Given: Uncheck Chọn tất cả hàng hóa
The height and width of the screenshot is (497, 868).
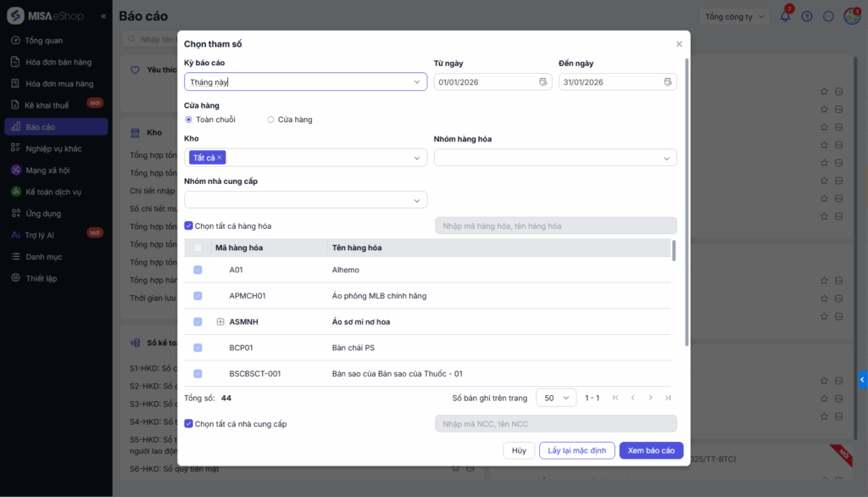Looking at the screenshot, I should point(189,226).
